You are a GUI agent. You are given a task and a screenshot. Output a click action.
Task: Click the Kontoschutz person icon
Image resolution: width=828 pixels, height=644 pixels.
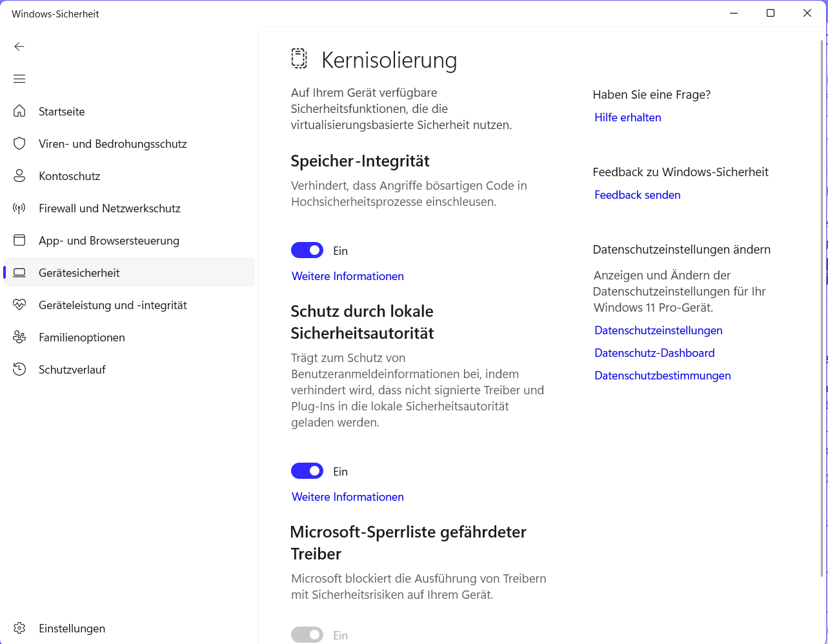click(x=19, y=176)
